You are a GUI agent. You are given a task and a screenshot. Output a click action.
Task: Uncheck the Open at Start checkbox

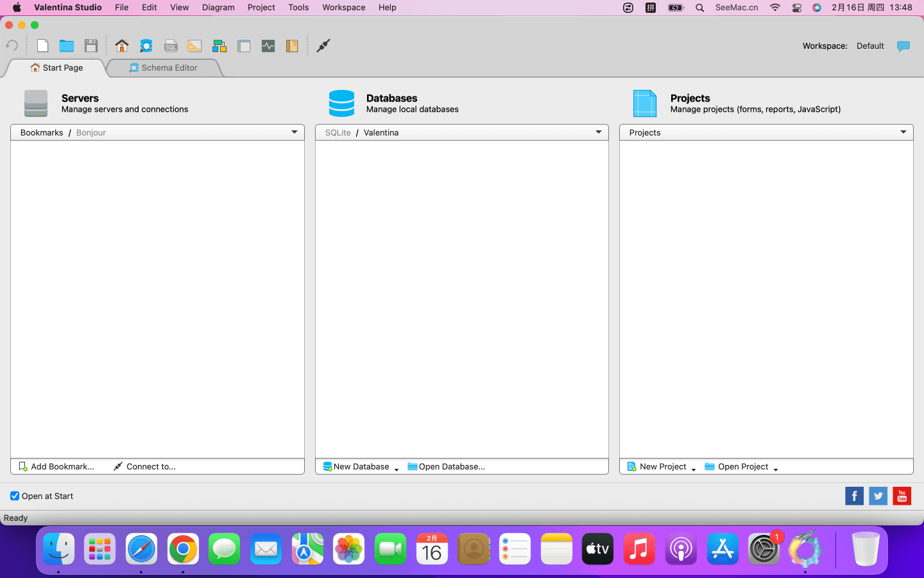(15, 496)
